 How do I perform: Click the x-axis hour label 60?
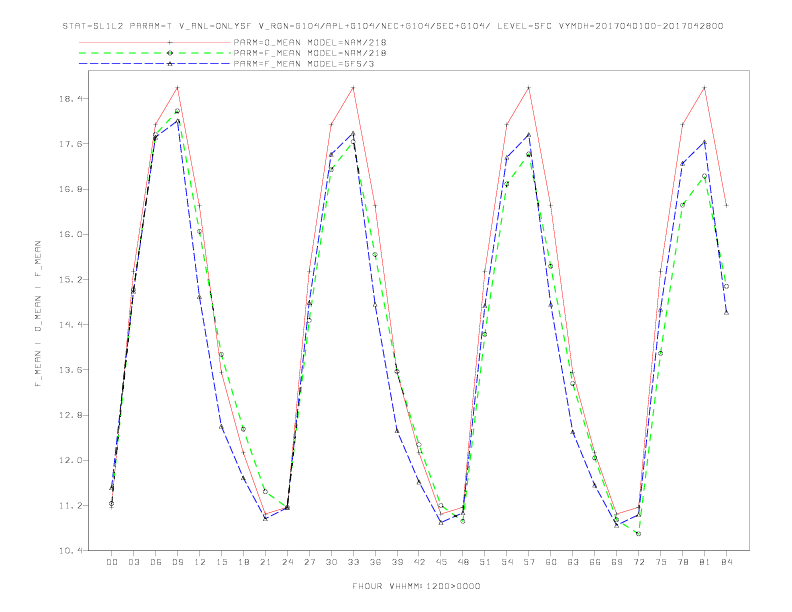coord(551,562)
